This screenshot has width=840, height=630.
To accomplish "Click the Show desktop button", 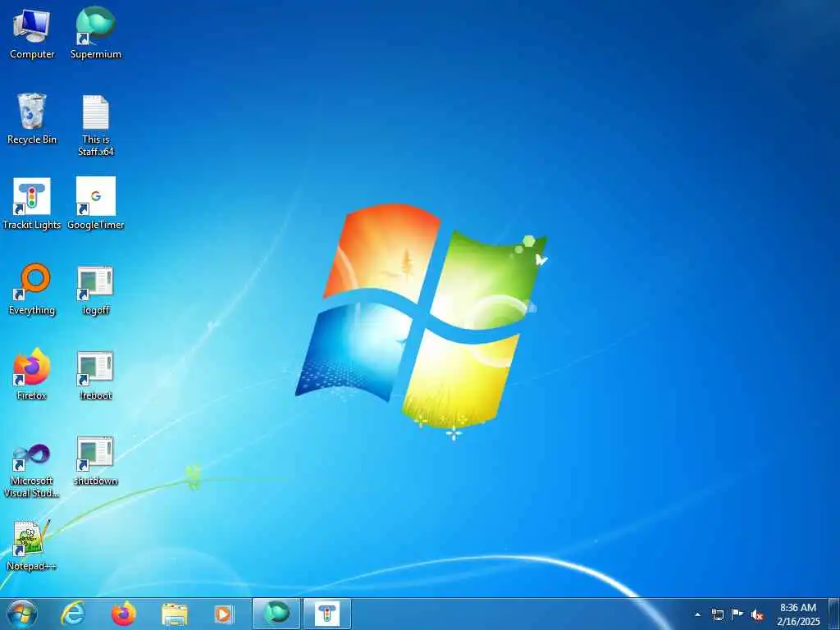I will 834,614.
